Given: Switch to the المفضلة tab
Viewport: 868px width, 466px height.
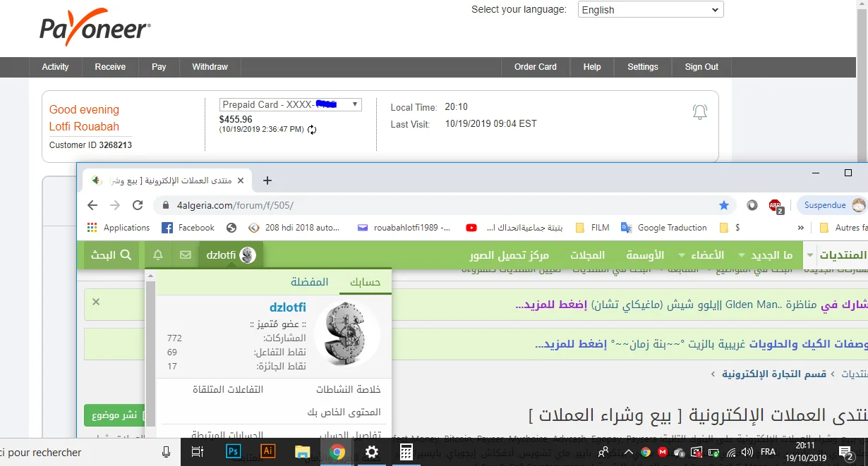Looking at the screenshot, I should point(310,282).
